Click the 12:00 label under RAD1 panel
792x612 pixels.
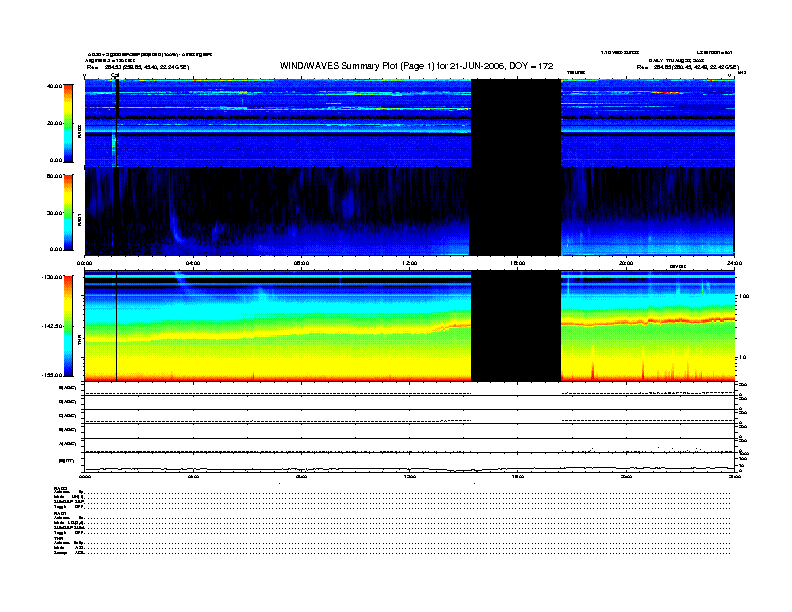pos(410,263)
